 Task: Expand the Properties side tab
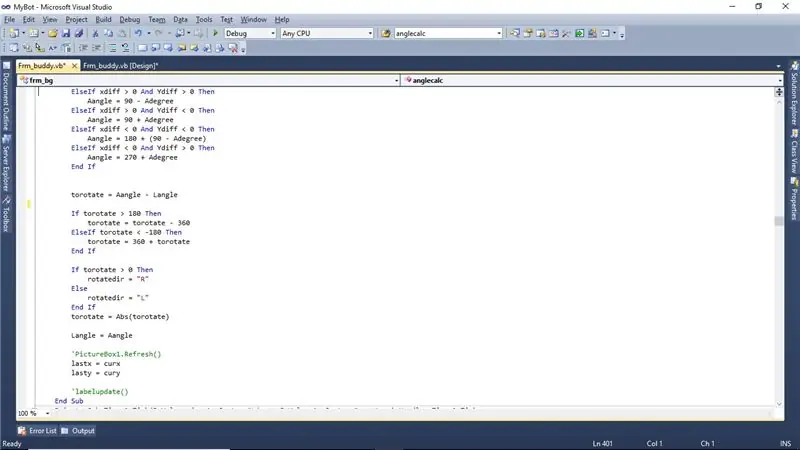794,199
